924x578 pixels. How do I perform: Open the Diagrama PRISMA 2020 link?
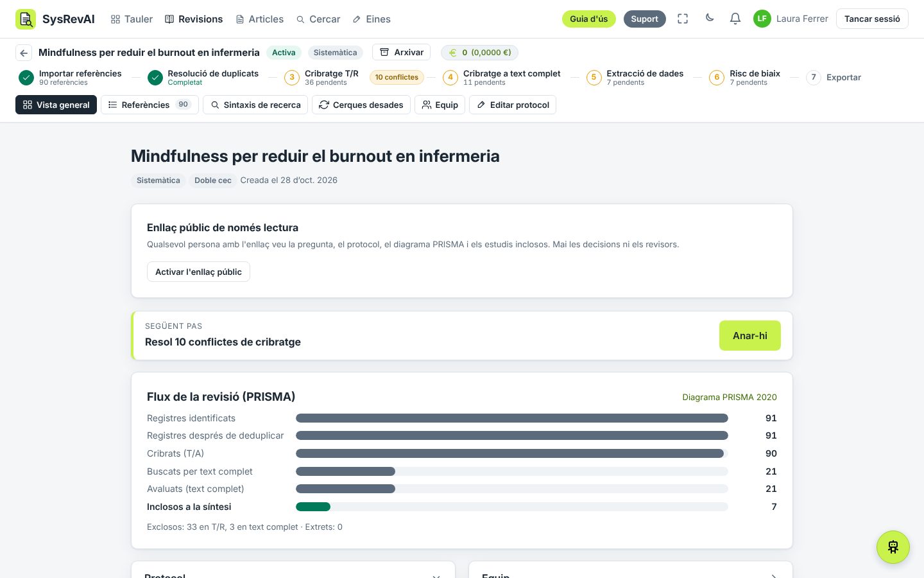click(730, 398)
